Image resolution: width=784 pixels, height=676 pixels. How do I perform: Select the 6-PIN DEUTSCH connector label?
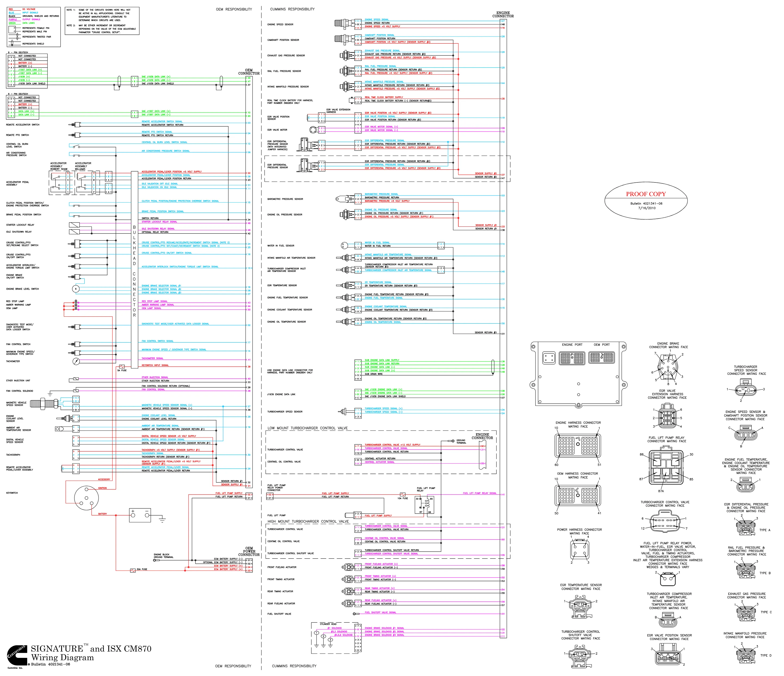(x=18, y=94)
